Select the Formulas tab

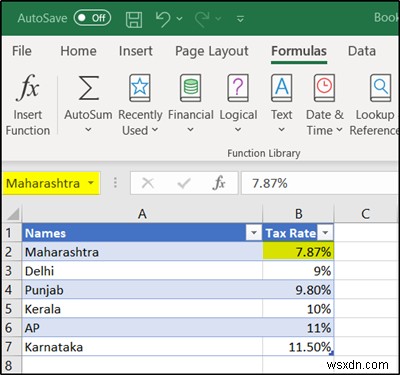pyautogui.click(x=299, y=51)
